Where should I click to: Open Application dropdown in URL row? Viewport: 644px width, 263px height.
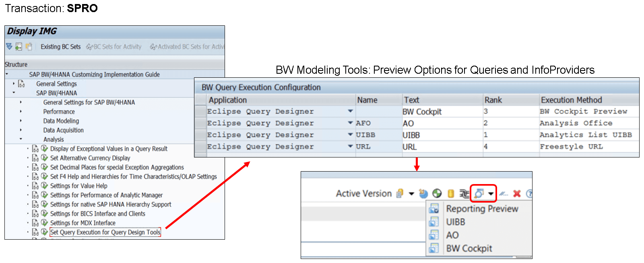pos(350,146)
